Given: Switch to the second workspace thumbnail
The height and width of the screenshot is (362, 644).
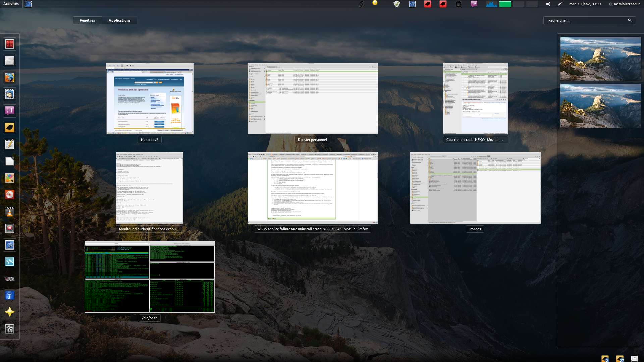Looking at the screenshot, I should point(600,106).
